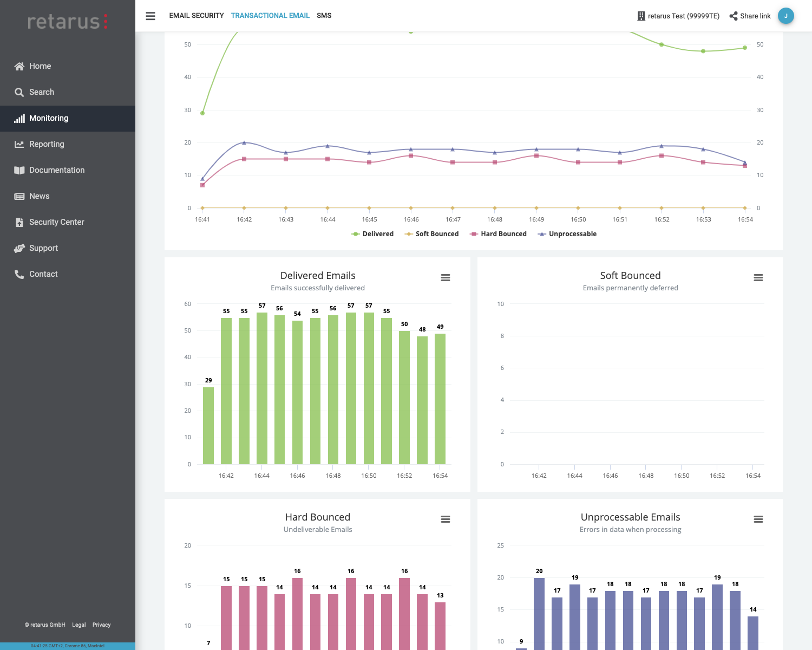Click the Reporting chart icon
The height and width of the screenshot is (650, 812).
tap(19, 144)
